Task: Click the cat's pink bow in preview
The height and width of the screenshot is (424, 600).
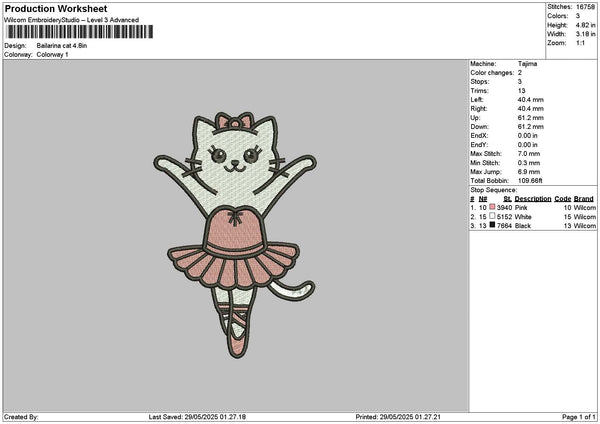Action: [x=237, y=122]
